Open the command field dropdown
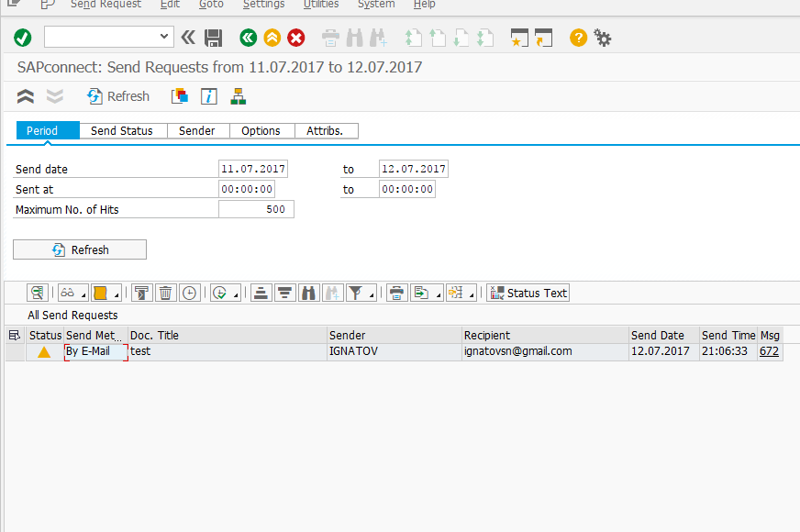800x532 pixels. tap(164, 36)
